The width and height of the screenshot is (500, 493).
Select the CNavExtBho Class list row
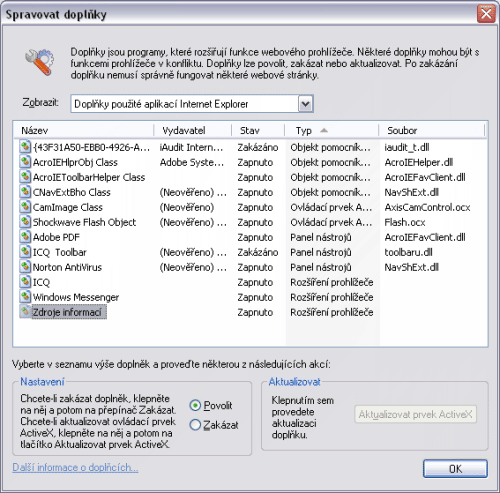250,192
